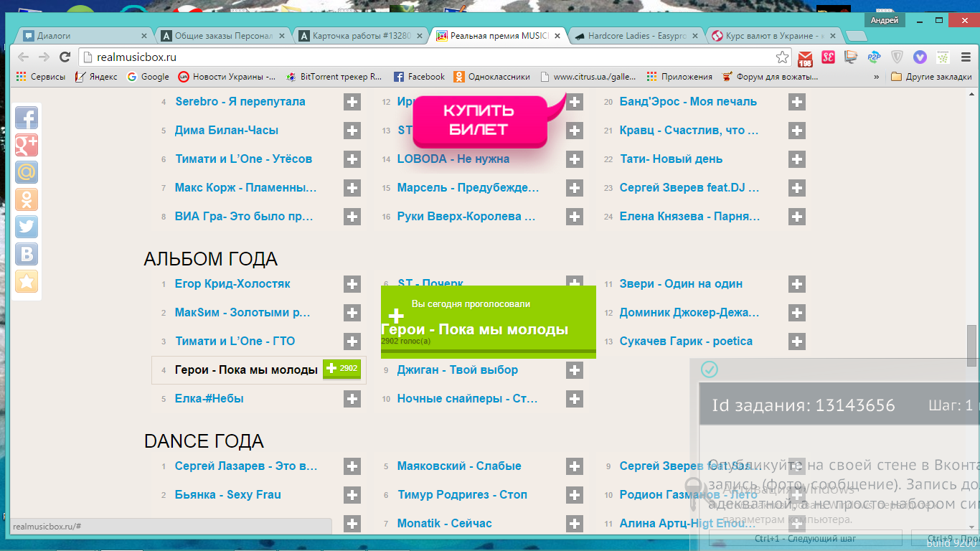Bookmark this page with the star icon

782,57
